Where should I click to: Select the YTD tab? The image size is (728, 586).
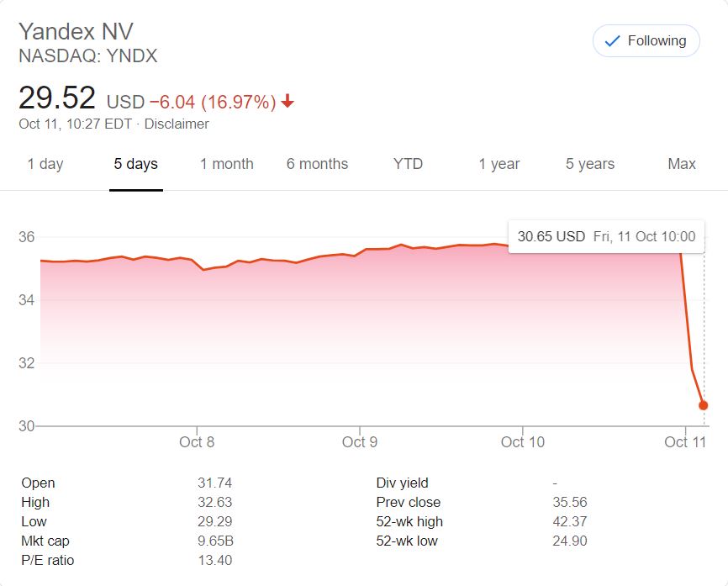[408, 164]
